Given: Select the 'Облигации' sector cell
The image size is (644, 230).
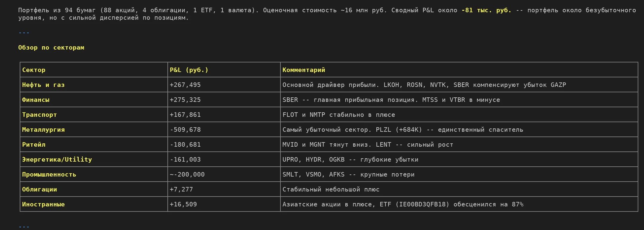Looking at the screenshot, I should click(x=39, y=189).
